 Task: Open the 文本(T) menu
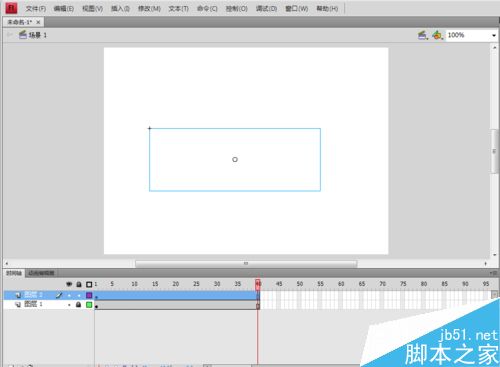coord(178,9)
